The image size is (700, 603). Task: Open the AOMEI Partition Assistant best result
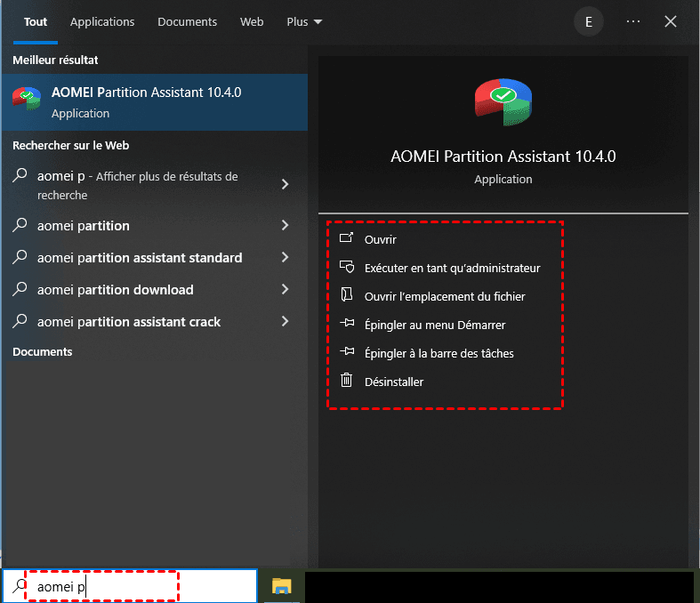pos(155,102)
